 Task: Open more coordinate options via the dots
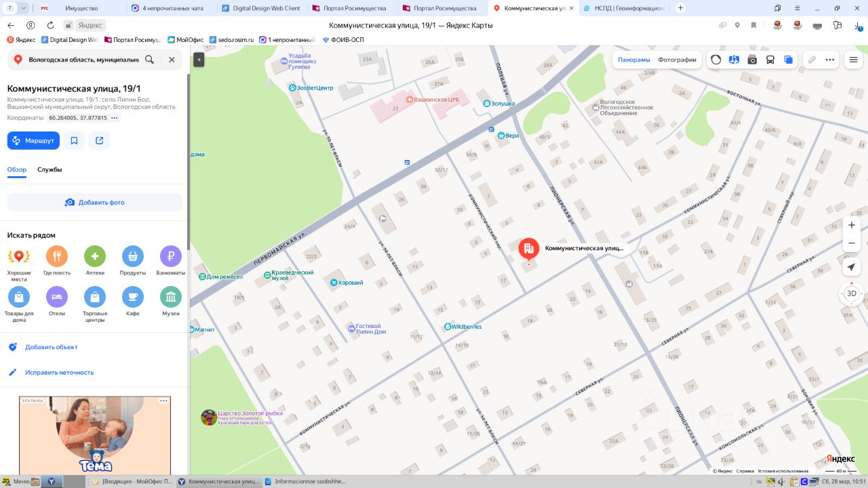pyautogui.click(x=115, y=118)
